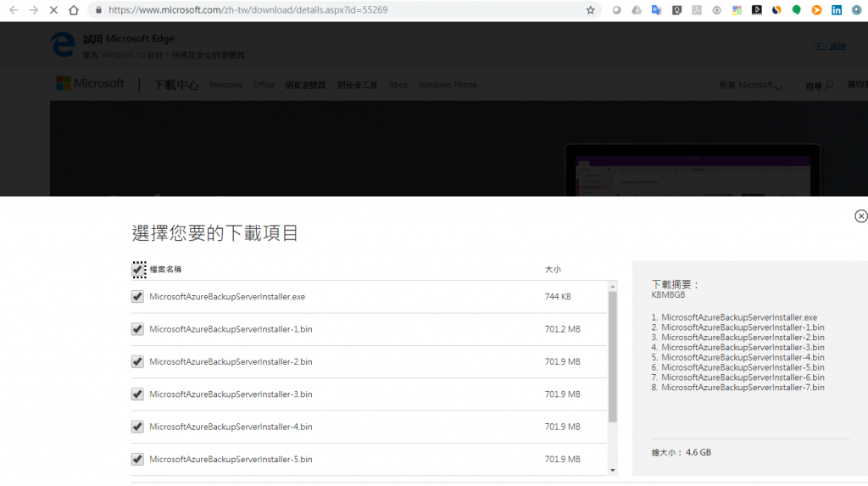Click the 下載摘要 heading

tap(676, 284)
